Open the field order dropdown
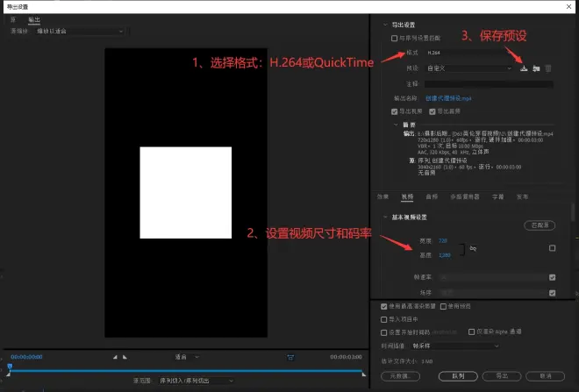Image resolution: width=579 pixels, height=392 pixels. (x=493, y=293)
